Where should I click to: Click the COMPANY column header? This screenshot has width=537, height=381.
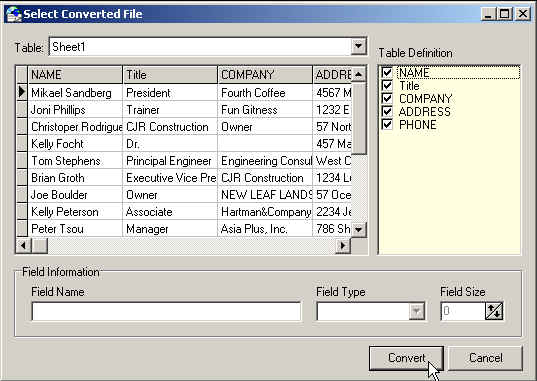pyautogui.click(x=265, y=74)
